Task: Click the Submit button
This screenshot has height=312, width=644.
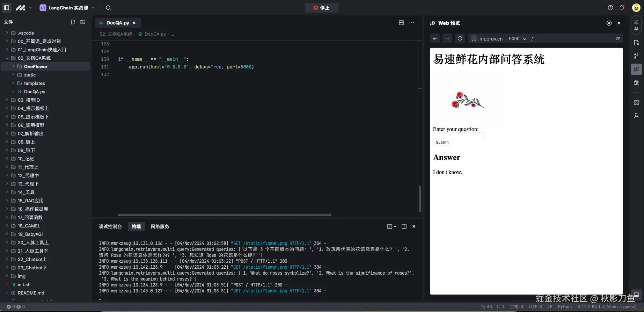Action: point(442,142)
